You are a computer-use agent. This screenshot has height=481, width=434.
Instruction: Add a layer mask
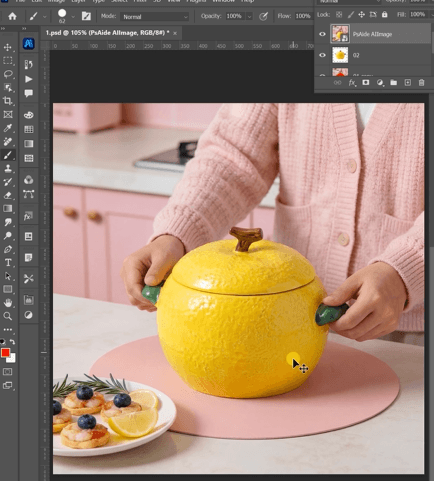tap(366, 82)
